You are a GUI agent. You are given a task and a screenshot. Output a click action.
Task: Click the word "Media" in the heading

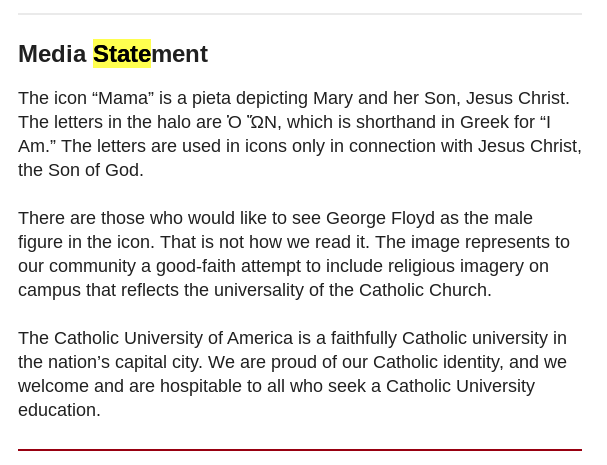click(52, 53)
